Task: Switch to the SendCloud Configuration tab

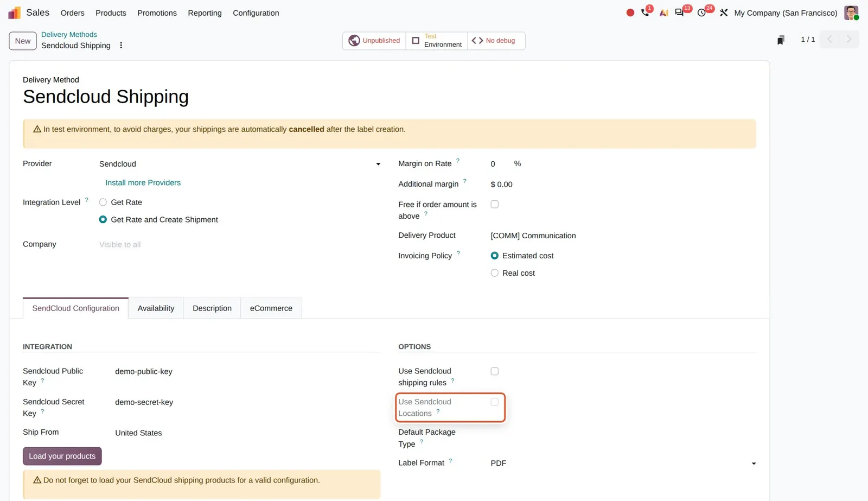Action: 75,308
